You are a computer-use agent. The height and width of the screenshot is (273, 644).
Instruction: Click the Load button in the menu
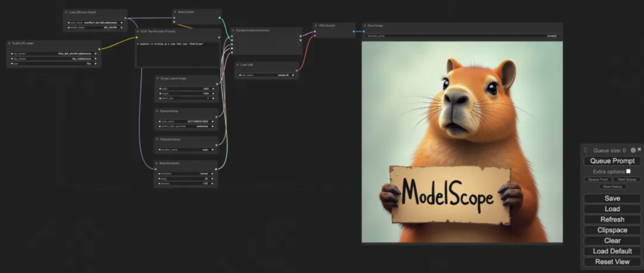[x=612, y=209]
